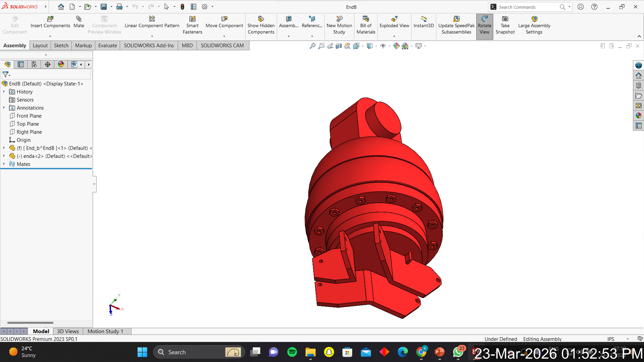Open Spotify from the taskbar

[292, 352]
